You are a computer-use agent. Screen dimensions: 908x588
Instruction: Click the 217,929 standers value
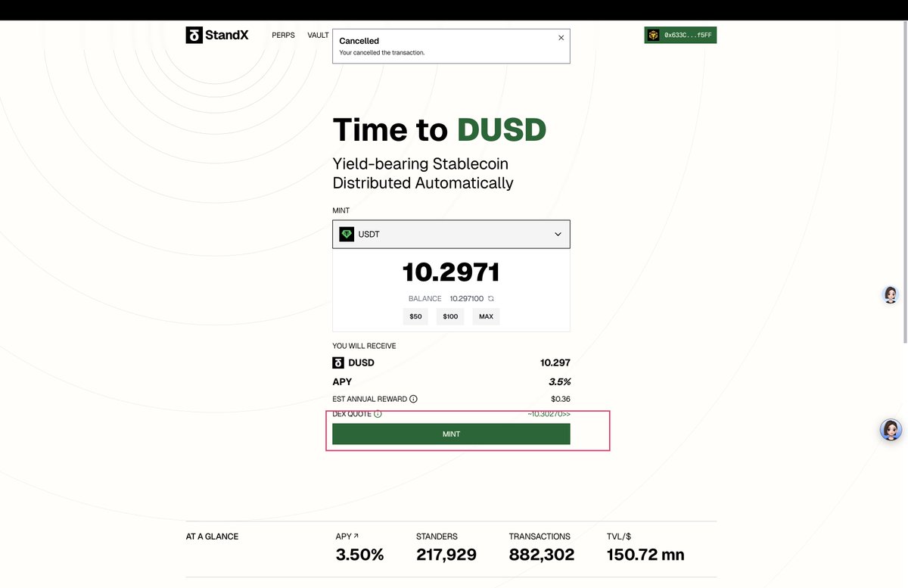coord(446,555)
